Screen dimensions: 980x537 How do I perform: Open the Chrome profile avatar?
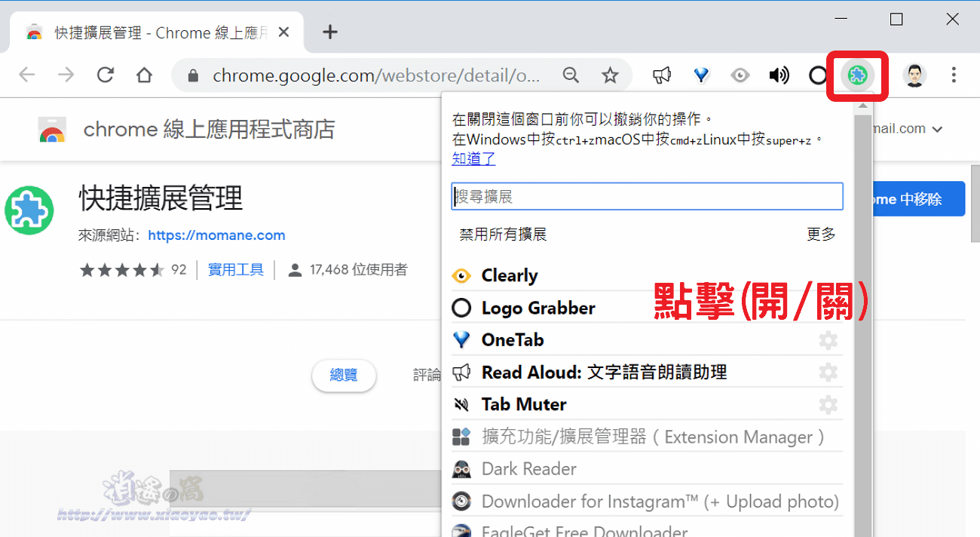point(914,75)
